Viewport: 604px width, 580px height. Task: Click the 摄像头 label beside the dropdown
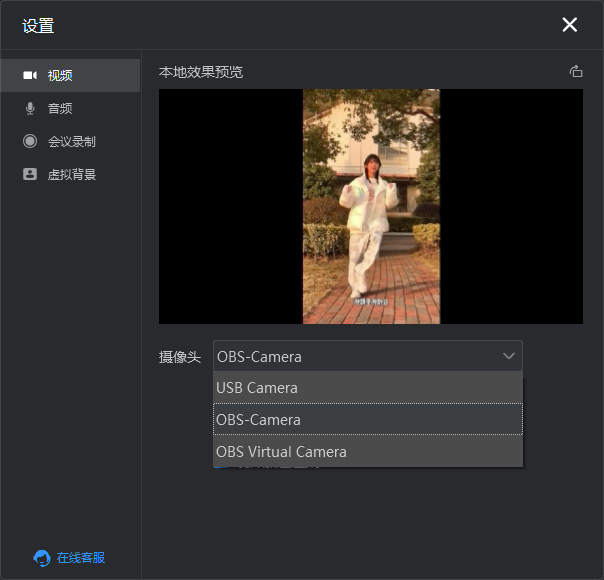[x=180, y=357]
